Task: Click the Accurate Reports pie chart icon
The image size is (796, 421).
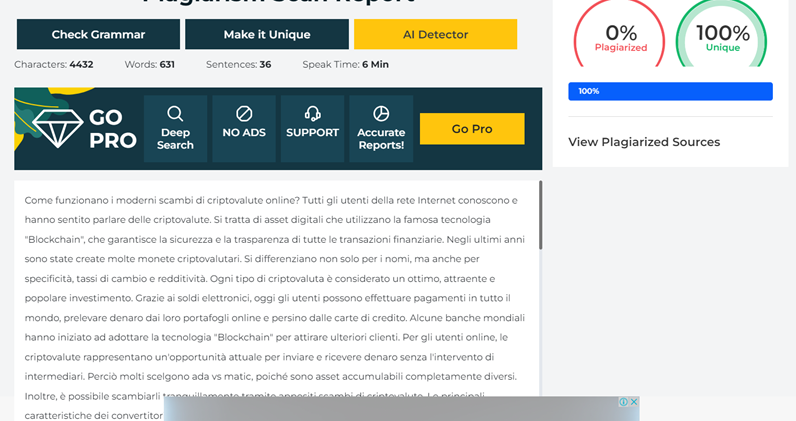Action: click(x=380, y=113)
